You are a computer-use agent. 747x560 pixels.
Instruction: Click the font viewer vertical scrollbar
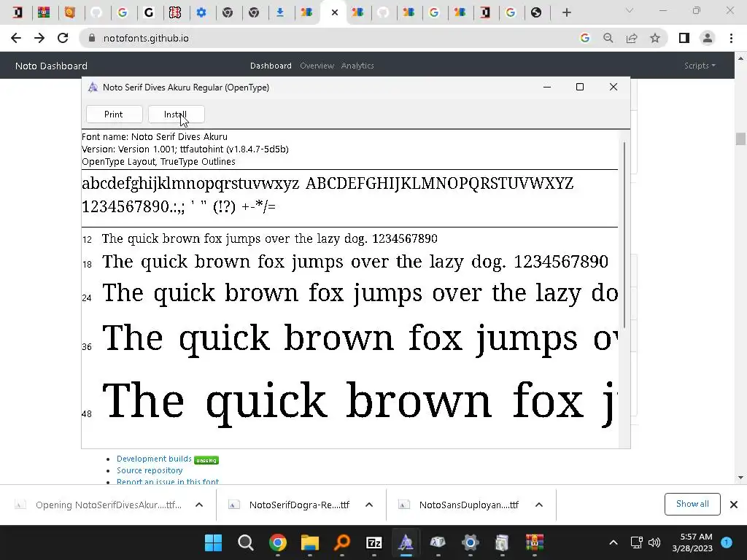pyautogui.click(x=624, y=234)
